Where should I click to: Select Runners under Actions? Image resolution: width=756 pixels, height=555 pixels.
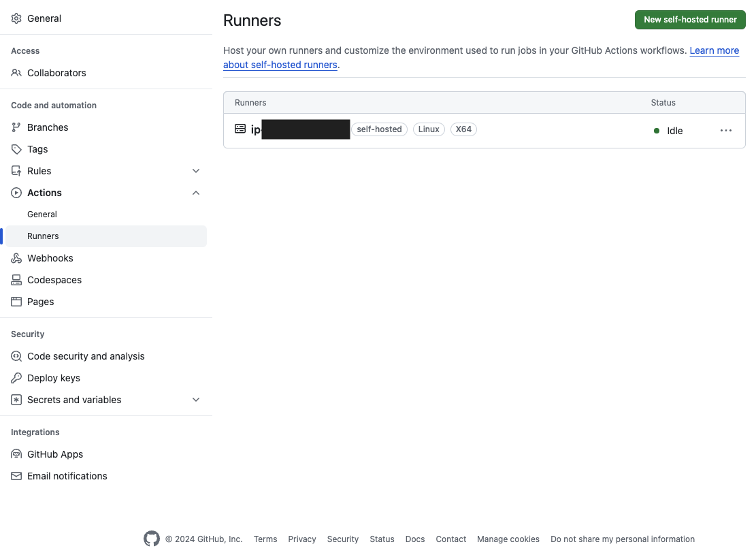[x=106, y=236]
